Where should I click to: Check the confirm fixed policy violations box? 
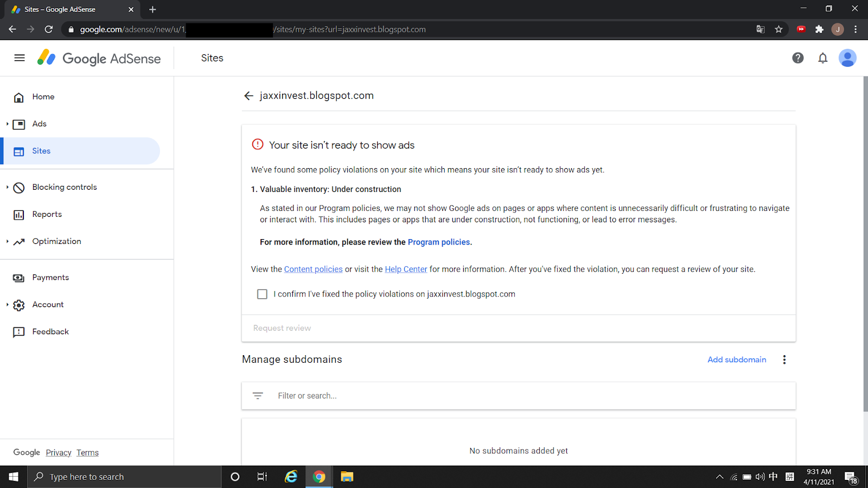tap(262, 294)
